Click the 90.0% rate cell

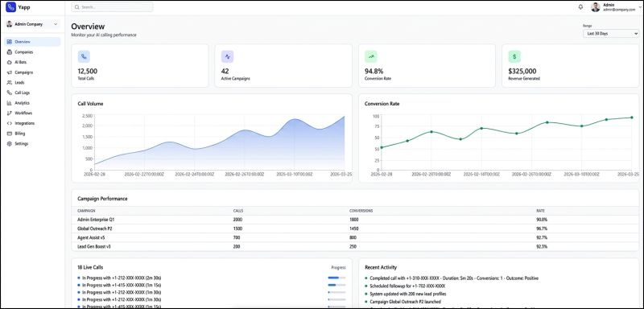coord(542,220)
